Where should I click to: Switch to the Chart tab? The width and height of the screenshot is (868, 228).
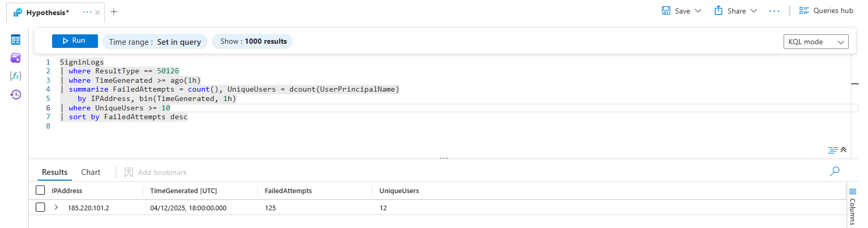(91, 172)
